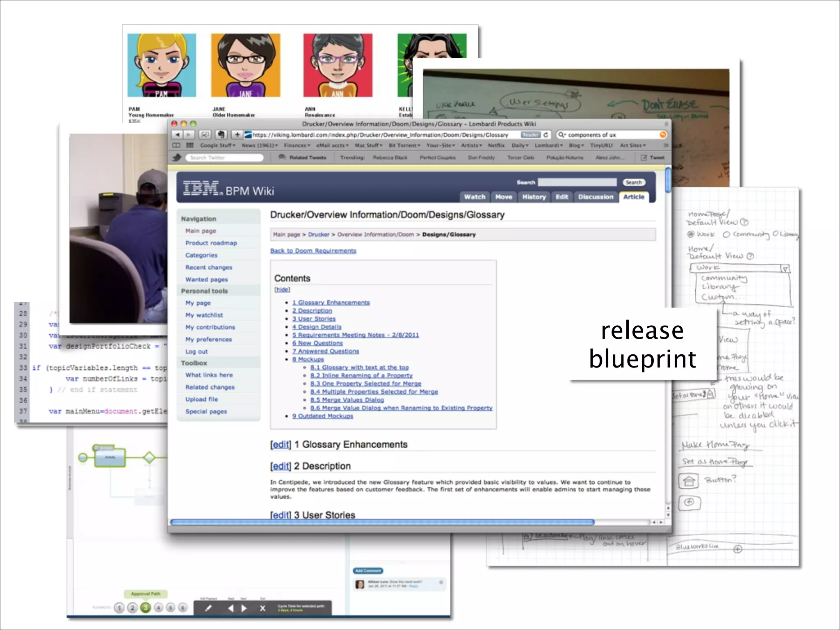Open the Lombardi bookmarks dropdown
This screenshot has width=840, height=630.
pos(548,145)
